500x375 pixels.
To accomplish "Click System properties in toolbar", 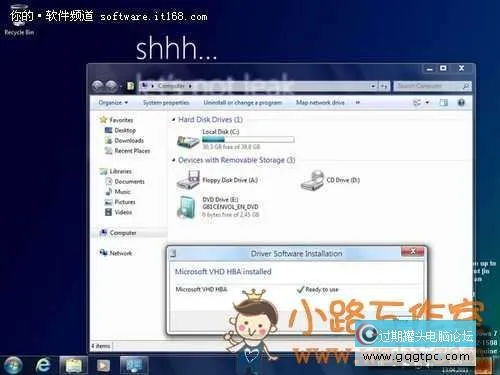I will point(166,103).
